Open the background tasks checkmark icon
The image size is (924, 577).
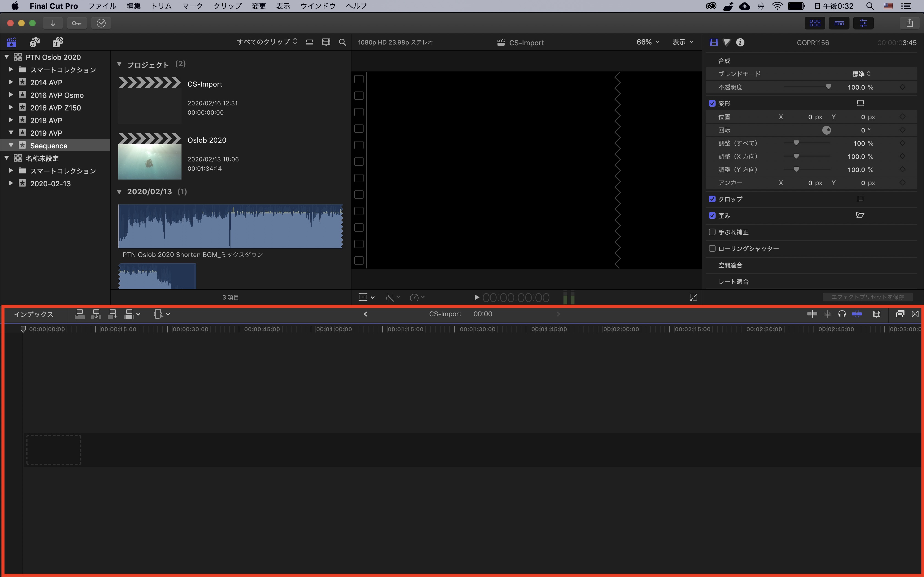point(101,23)
